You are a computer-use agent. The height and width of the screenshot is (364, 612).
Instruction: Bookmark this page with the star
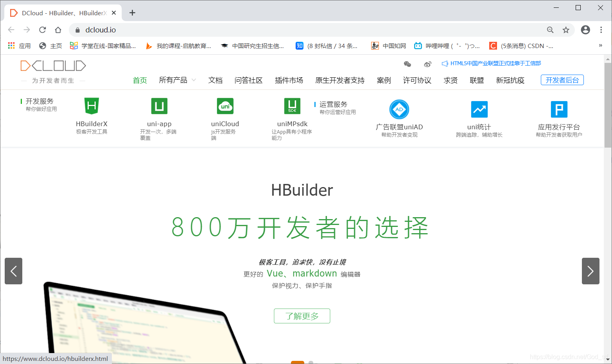566,30
